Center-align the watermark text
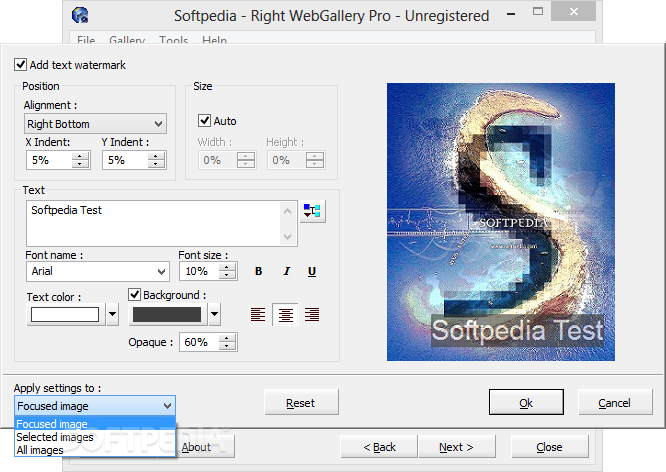The width and height of the screenshot is (666, 472). click(x=285, y=314)
